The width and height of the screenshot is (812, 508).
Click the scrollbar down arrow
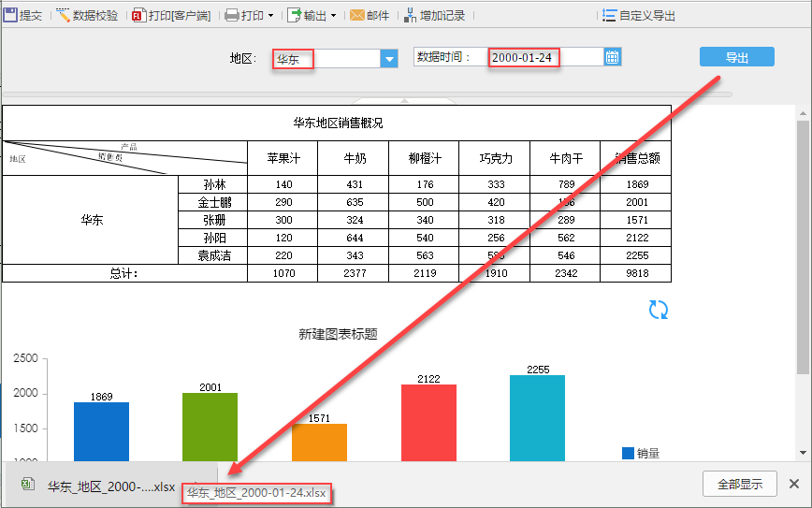click(803, 453)
